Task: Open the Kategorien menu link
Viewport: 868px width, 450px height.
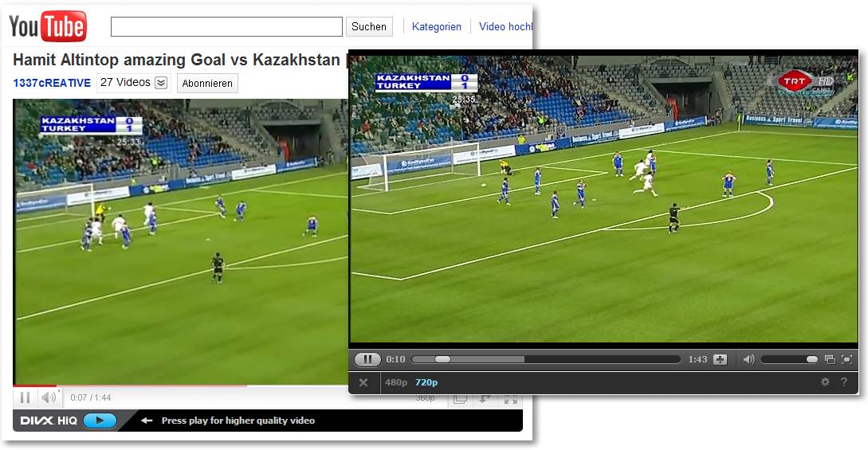Action: tap(436, 26)
